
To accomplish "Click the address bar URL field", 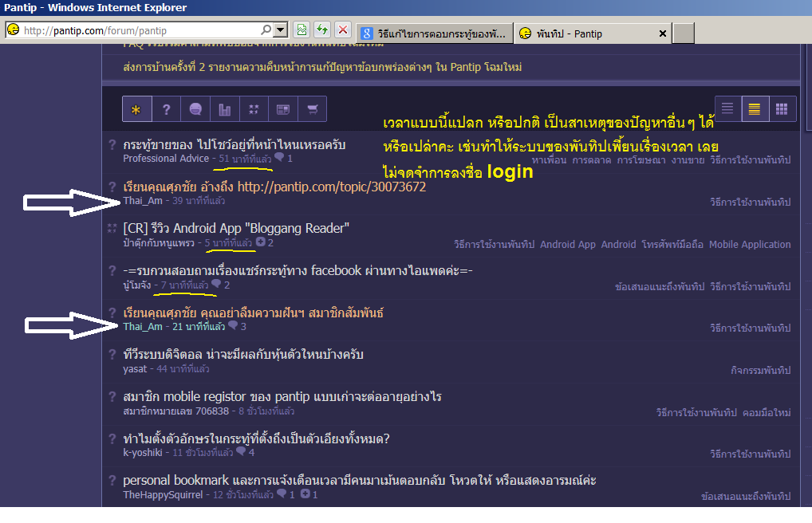I will [x=140, y=30].
